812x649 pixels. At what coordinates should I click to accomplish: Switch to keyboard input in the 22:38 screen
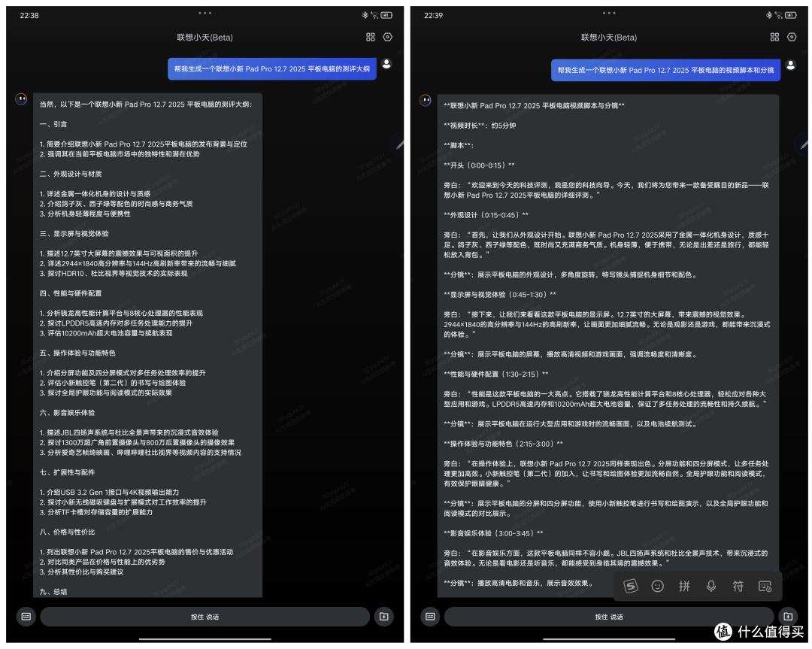click(x=26, y=617)
